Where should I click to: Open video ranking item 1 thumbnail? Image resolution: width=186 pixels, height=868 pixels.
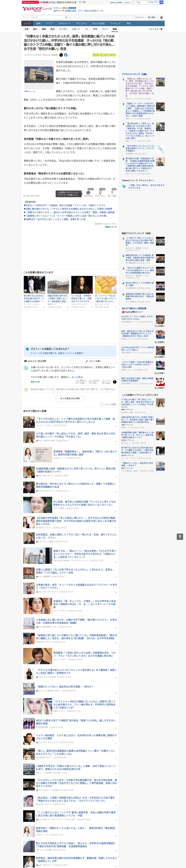click(x=160, y=241)
